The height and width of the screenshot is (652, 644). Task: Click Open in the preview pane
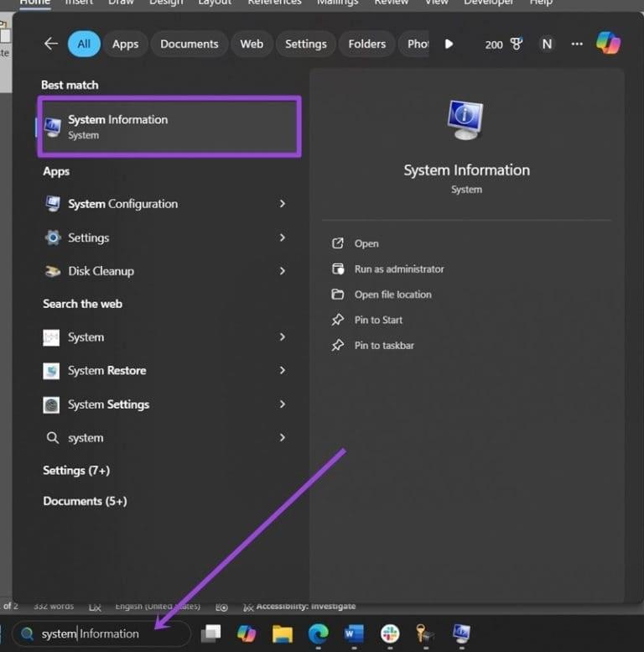pos(366,243)
